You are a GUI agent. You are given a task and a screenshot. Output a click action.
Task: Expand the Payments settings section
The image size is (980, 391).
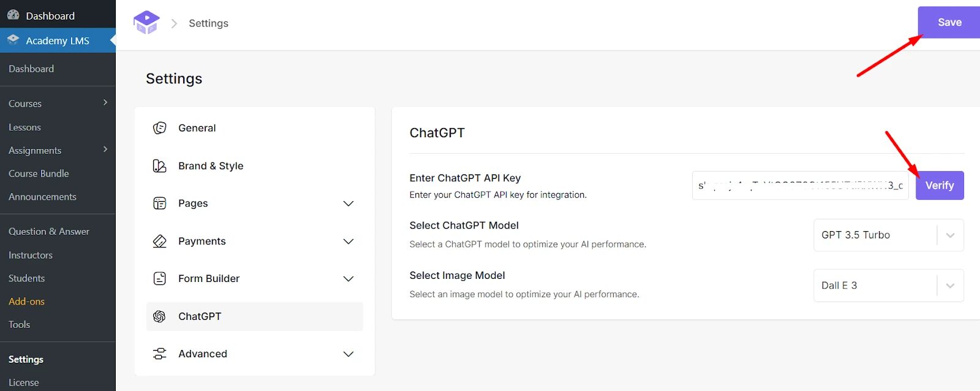[x=349, y=241]
